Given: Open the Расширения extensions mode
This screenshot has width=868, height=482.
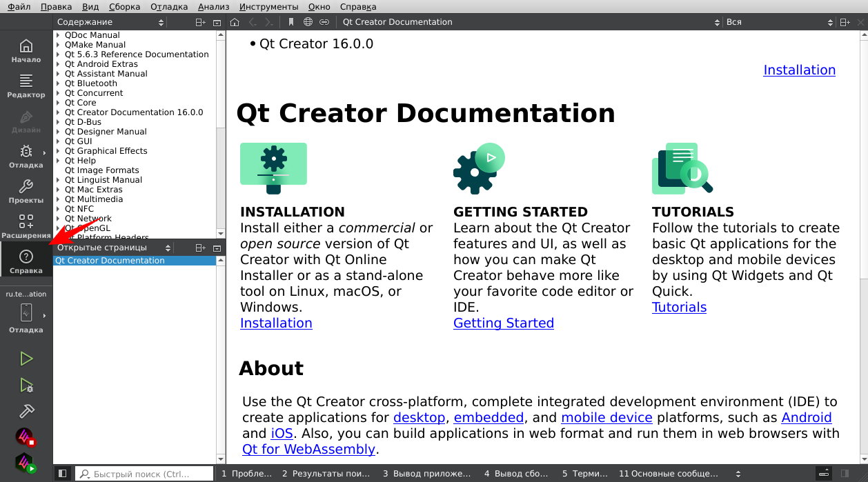Looking at the screenshot, I should pyautogui.click(x=26, y=228).
